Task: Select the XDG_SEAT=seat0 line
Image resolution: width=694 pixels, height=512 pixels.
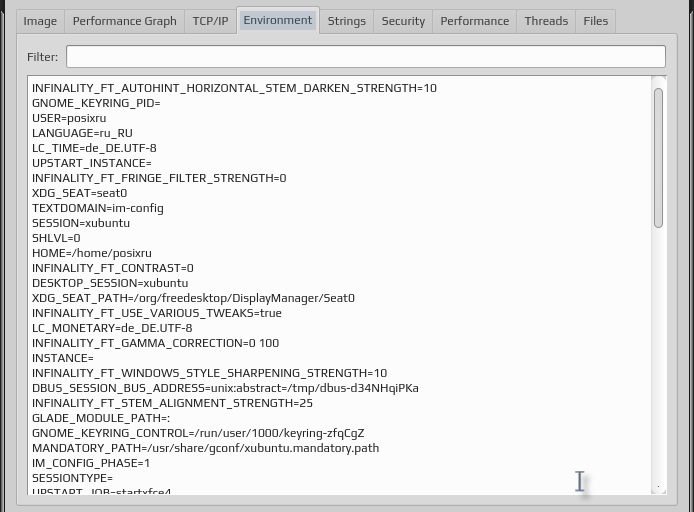Action: click(80, 193)
